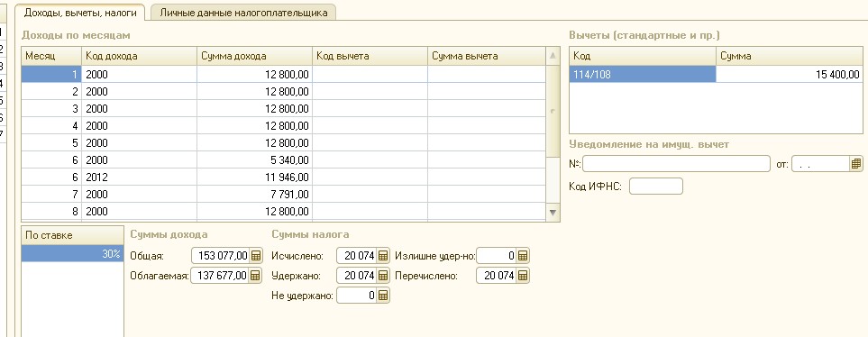
Task: Click deduction amount 15 400,00 cell
Action: pyautogui.click(x=790, y=74)
